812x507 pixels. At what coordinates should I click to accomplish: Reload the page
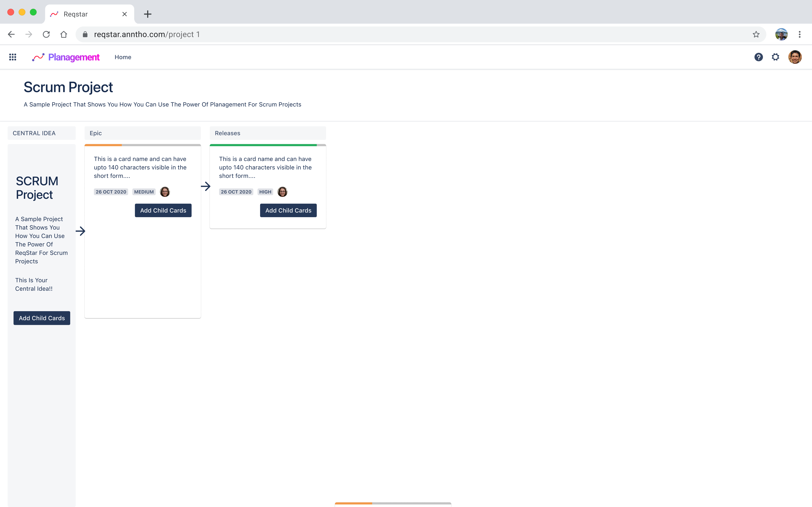[x=46, y=34]
